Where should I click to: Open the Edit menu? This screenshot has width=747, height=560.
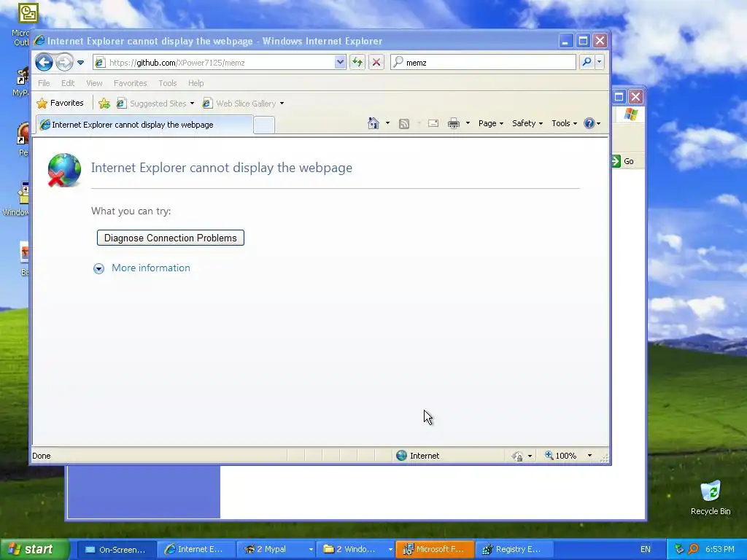pyautogui.click(x=68, y=83)
